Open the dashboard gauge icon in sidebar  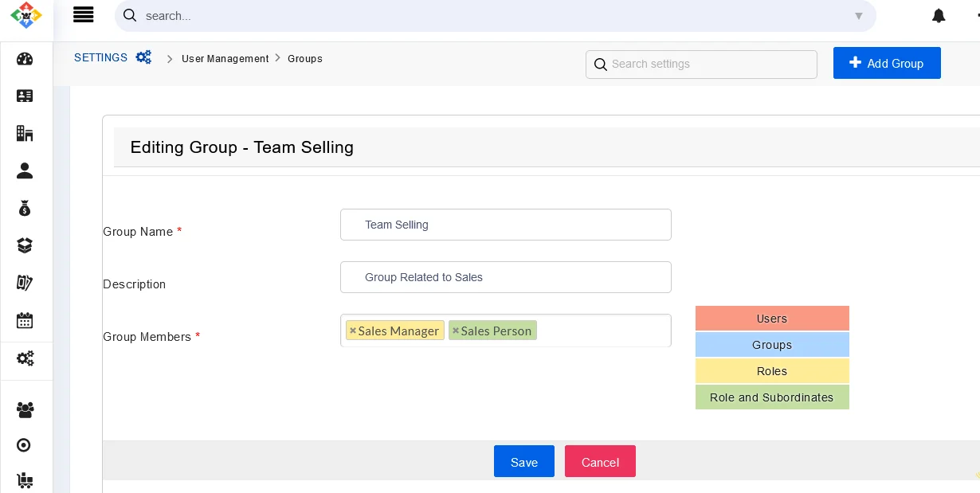25,59
